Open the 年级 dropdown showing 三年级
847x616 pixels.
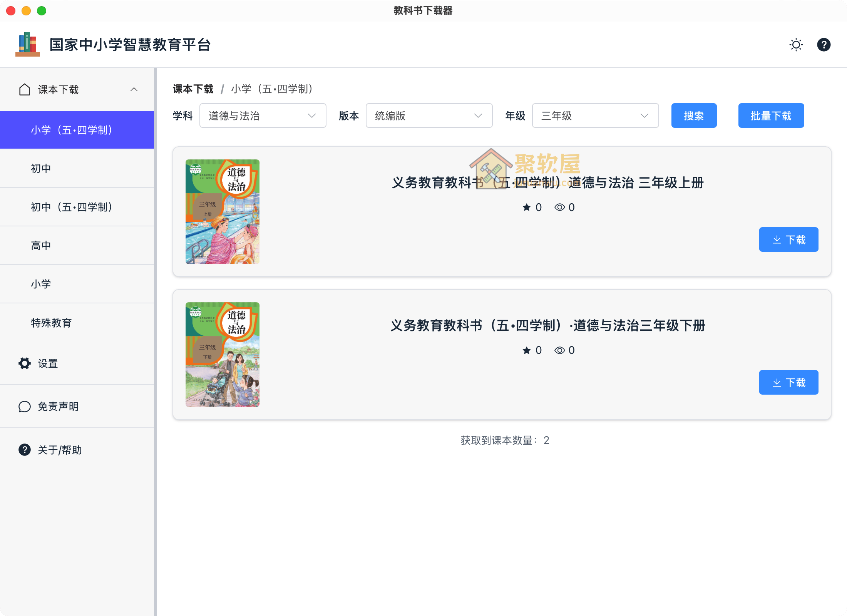595,115
